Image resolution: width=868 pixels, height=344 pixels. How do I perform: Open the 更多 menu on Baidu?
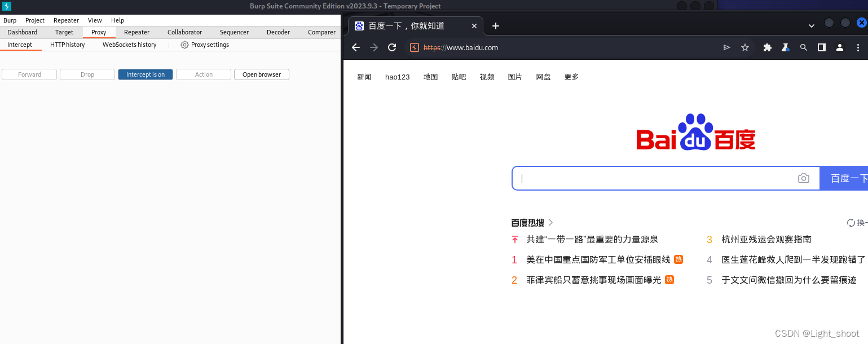[571, 77]
